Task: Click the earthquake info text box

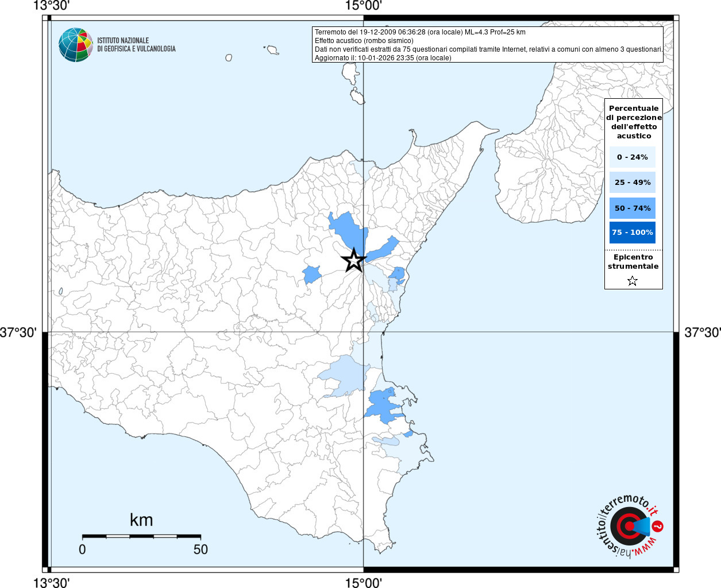Action: [x=488, y=45]
